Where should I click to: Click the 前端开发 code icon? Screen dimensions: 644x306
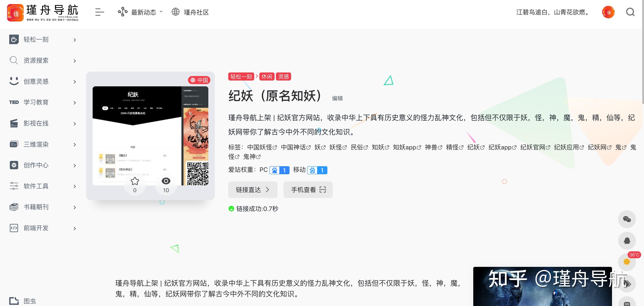tap(14, 228)
